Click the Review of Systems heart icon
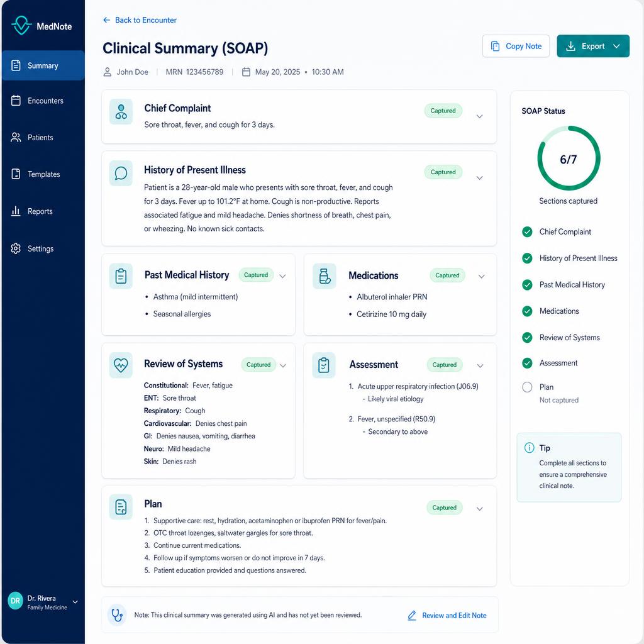The image size is (644, 644). [x=121, y=365]
